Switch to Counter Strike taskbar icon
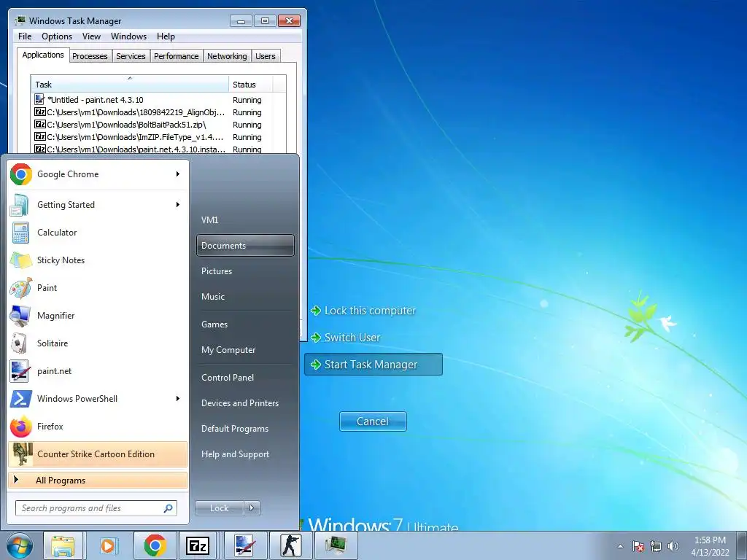Viewport: 747px width, 560px height. click(x=290, y=545)
